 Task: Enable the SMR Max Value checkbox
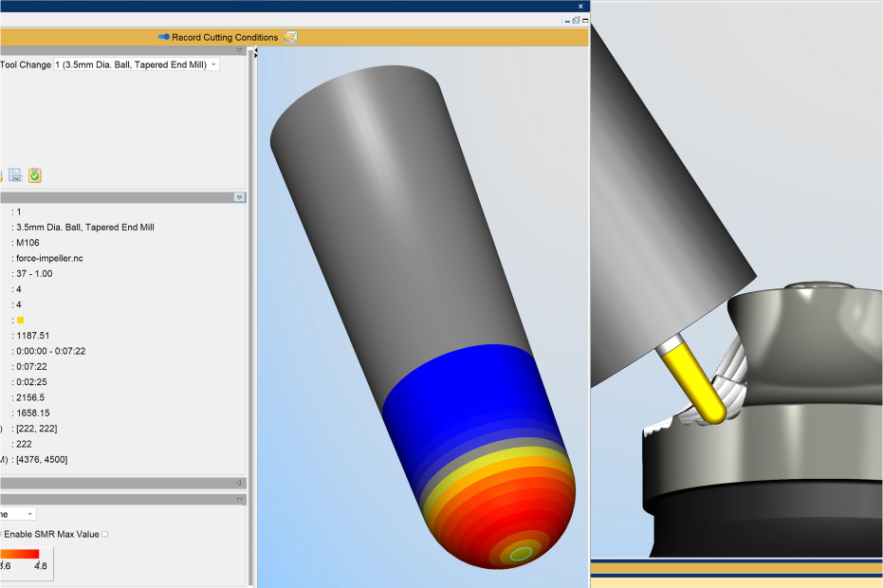(104, 534)
